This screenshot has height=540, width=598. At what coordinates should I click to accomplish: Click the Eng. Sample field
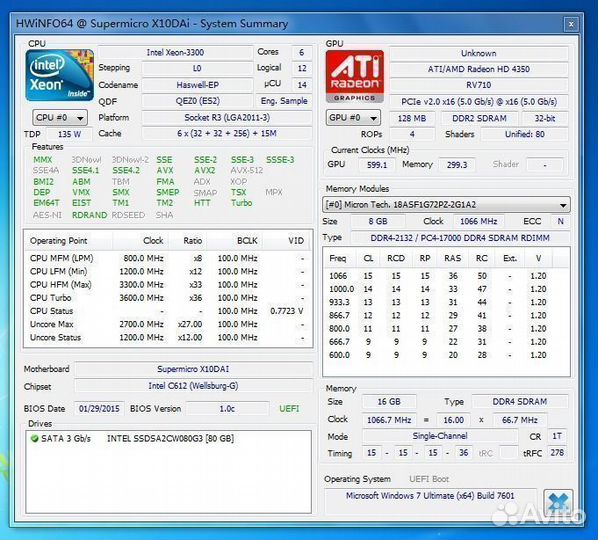(x=284, y=101)
